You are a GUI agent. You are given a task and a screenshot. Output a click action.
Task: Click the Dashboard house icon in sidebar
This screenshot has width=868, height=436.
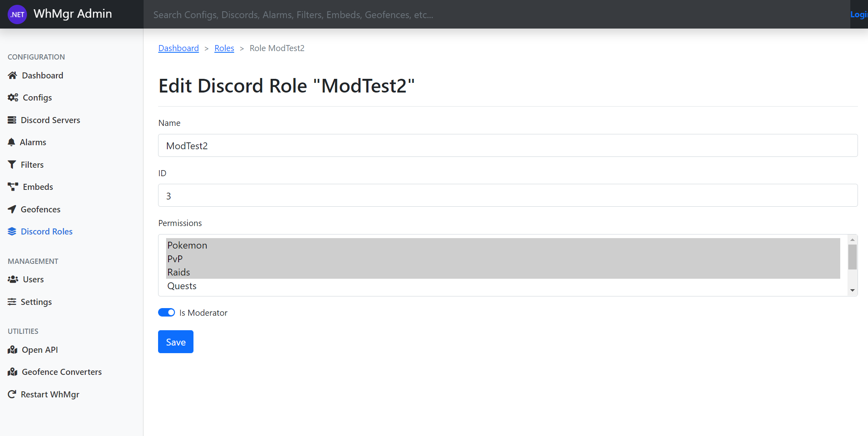point(12,75)
